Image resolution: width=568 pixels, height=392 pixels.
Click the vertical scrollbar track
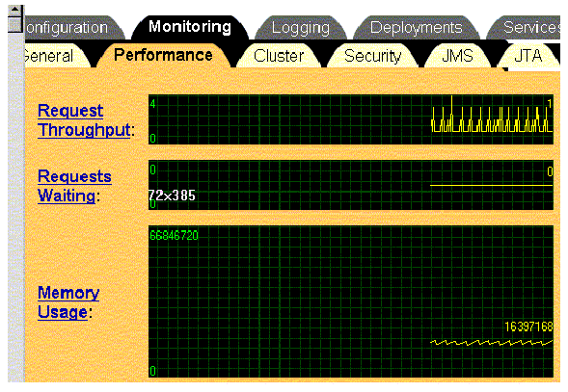click(x=15, y=206)
